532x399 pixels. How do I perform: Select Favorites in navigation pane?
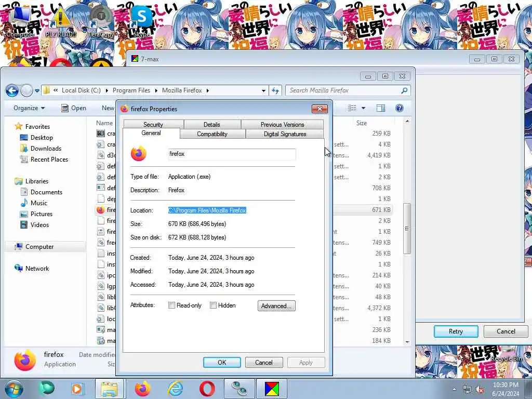point(33,127)
